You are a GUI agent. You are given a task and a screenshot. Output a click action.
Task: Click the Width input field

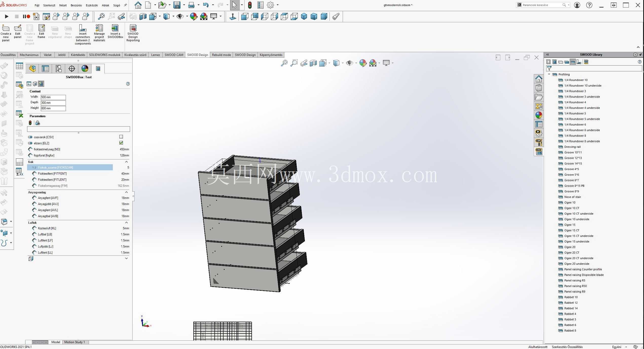pos(53,97)
